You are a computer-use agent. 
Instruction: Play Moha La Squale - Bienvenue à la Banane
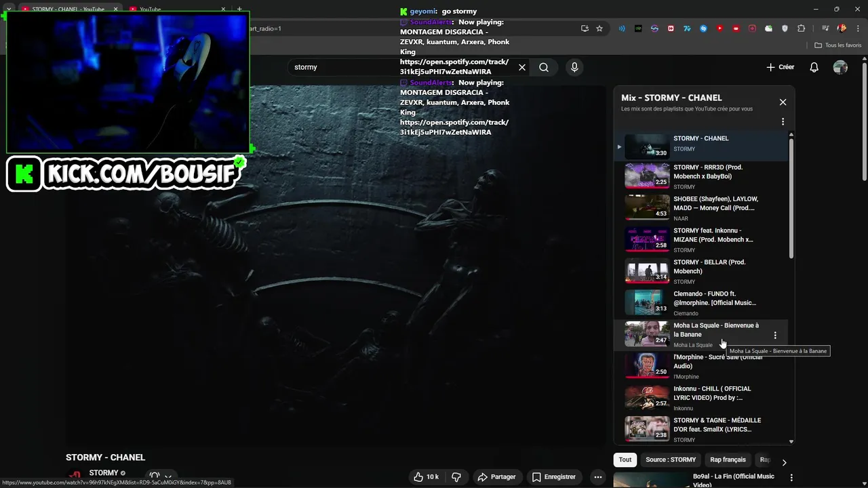701,335
